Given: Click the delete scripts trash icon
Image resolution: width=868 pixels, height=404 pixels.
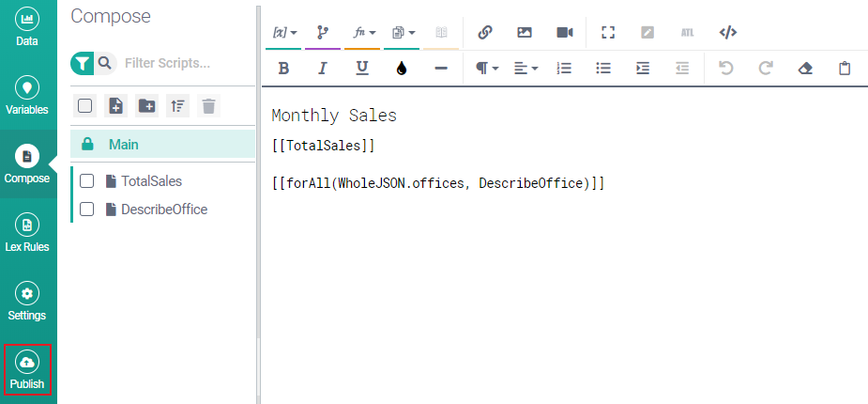Looking at the screenshot, I should click(x=208, y=105).
